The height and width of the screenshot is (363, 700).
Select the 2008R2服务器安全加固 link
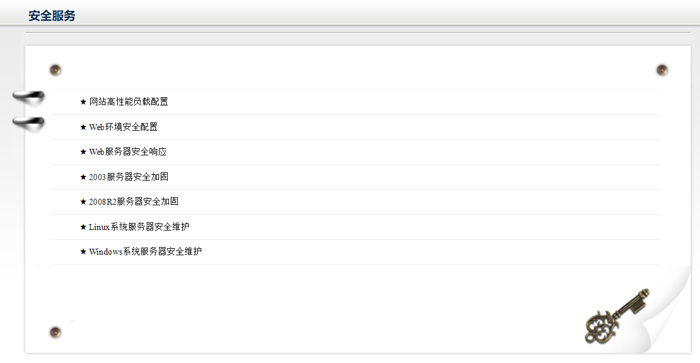pyautogui.click(x=133, y=202)
